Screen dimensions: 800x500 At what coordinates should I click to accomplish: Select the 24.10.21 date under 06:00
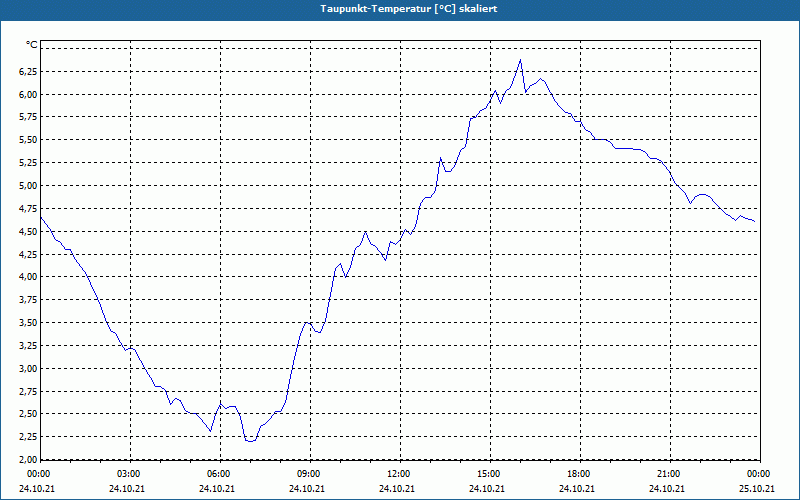coord(217,488)
